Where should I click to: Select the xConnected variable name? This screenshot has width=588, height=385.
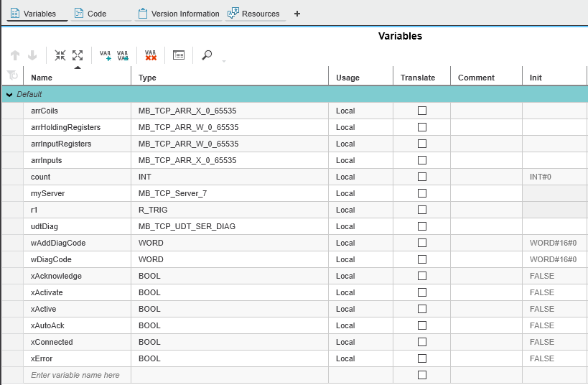(x=52, y=342)
